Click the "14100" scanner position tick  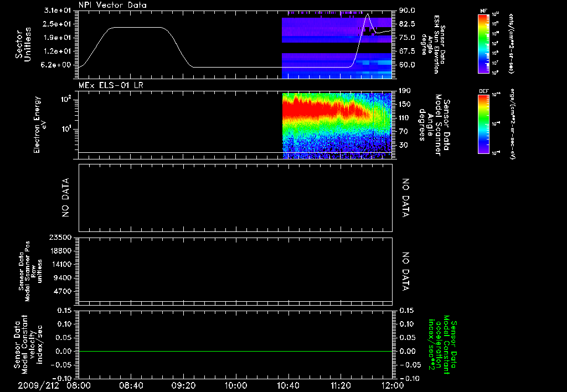pyautogui.click(x=60, y=264)
